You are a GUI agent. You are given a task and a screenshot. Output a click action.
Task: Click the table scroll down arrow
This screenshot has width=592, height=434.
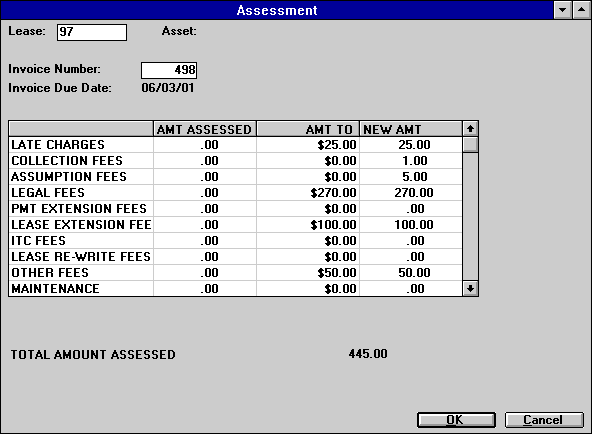[x=470, y=289]
